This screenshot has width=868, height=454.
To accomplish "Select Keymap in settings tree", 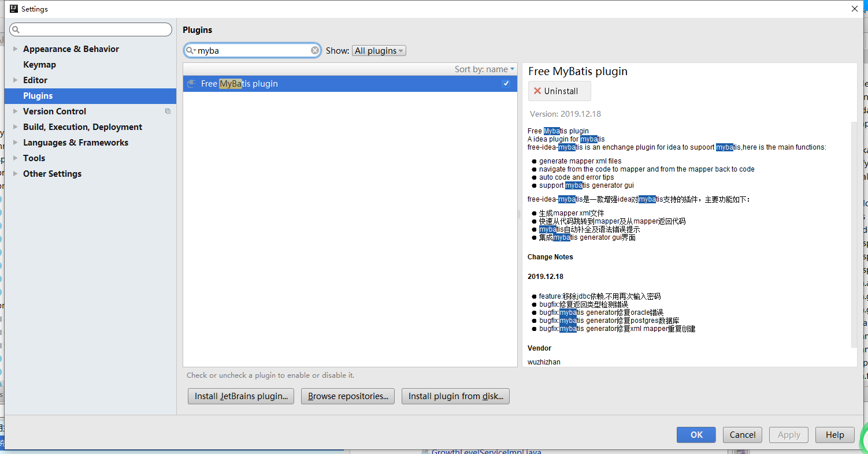I will click(x=39, y=65).
